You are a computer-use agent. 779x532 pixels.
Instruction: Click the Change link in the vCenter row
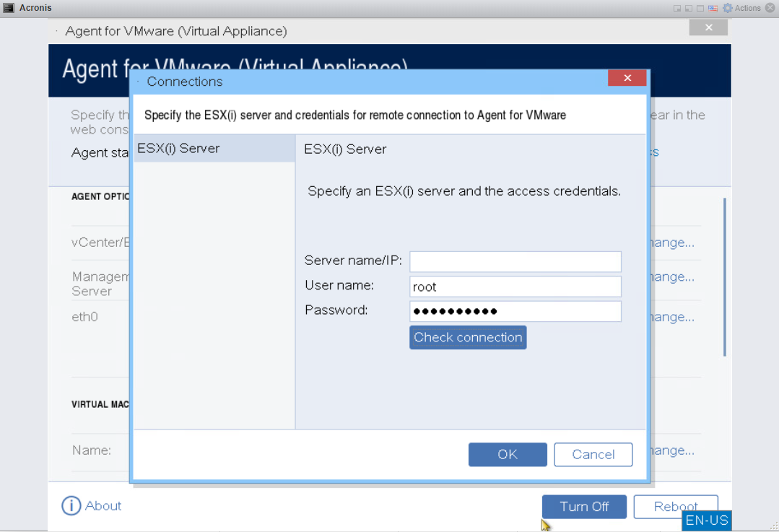point(672,243)
